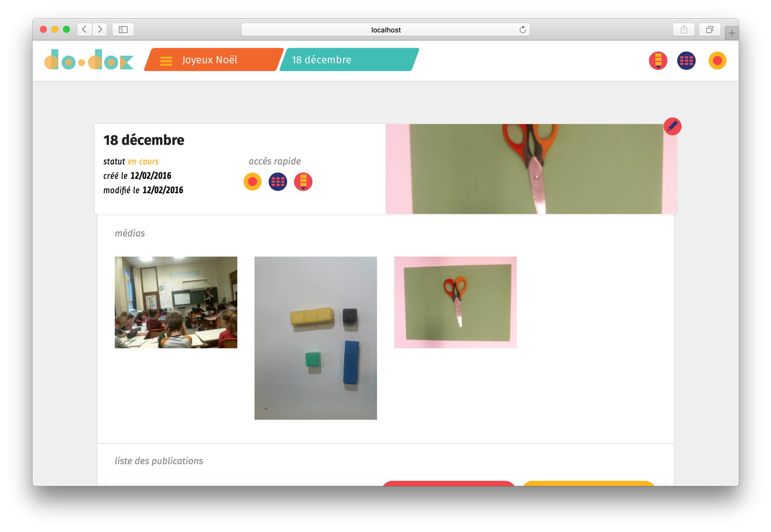Click the quick-access red publication icon
Image resolution: width=771 pixels, height=532 pixels.
click(x=303, y=182)
